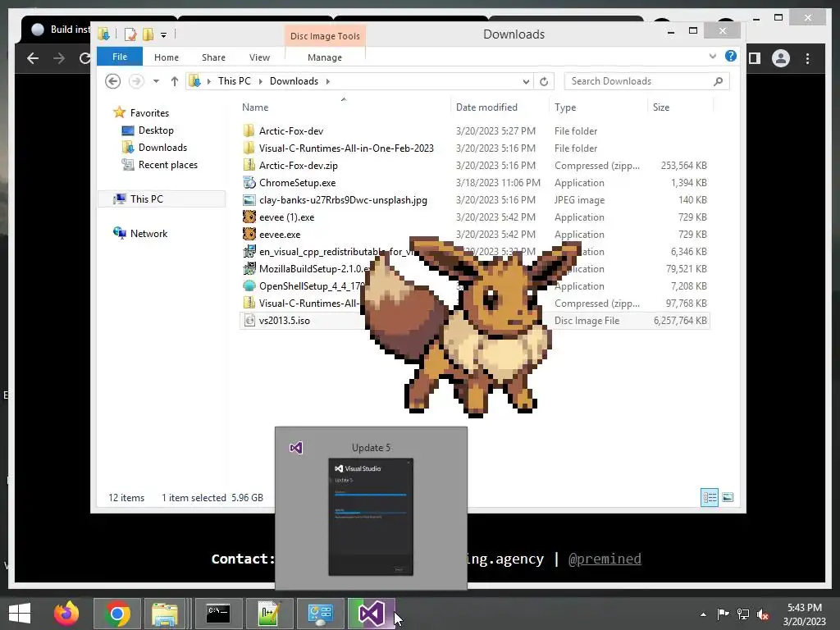Viewport: 840px width, 630px height.
Task: Switch to Large icons view layout
Action: click(x=728, y=498)
